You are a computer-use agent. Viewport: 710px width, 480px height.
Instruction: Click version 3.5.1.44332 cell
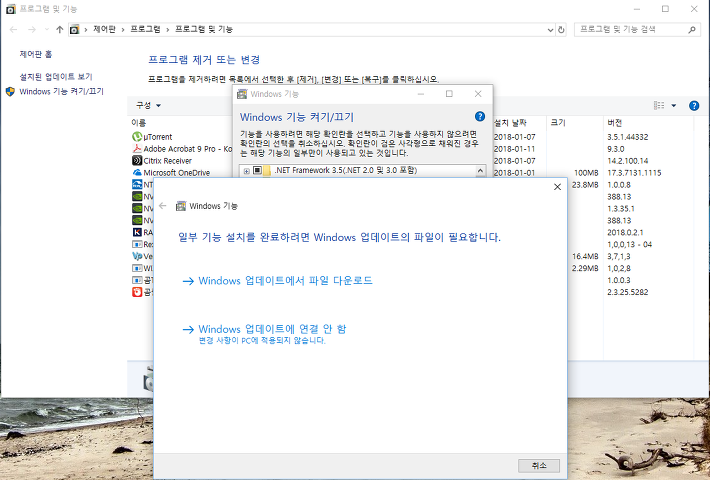tap(628, 137)
